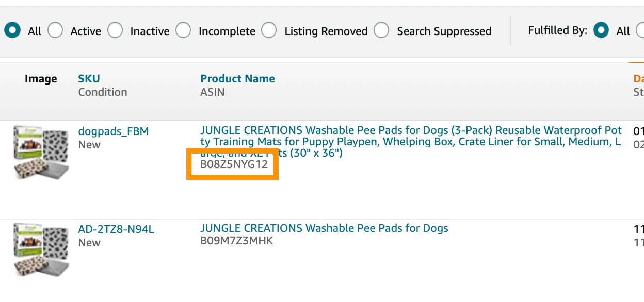The width and height of the screenshot is (644, 302).
Task: Select the Fulfilled By All radio button
Action: click(601, 30)
